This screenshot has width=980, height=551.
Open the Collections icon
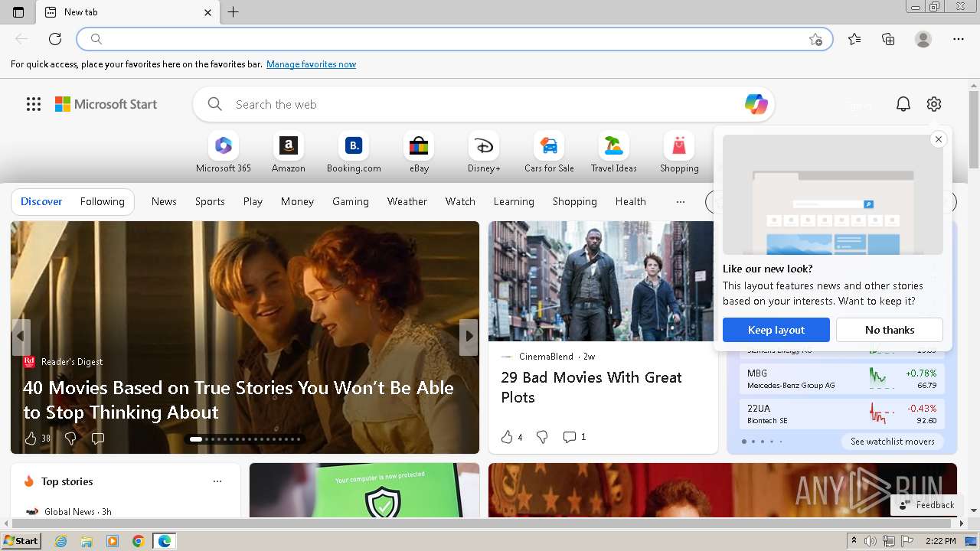point(888,39)
